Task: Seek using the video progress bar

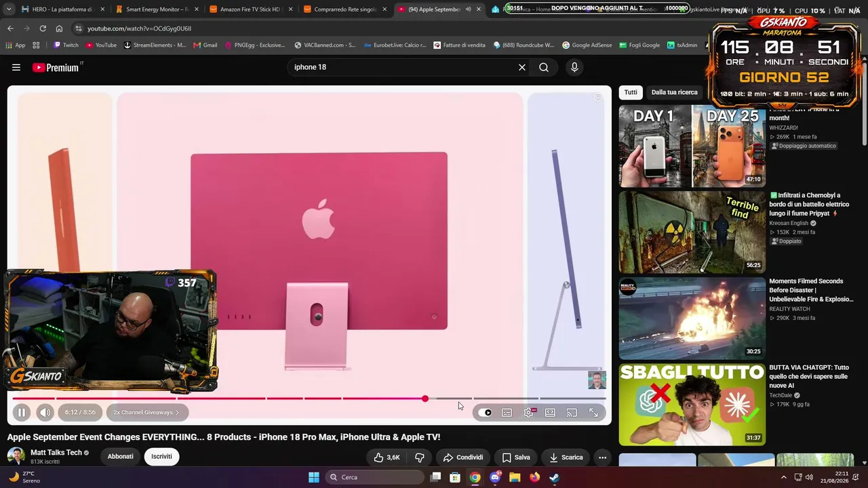Action: coord(309,399)
